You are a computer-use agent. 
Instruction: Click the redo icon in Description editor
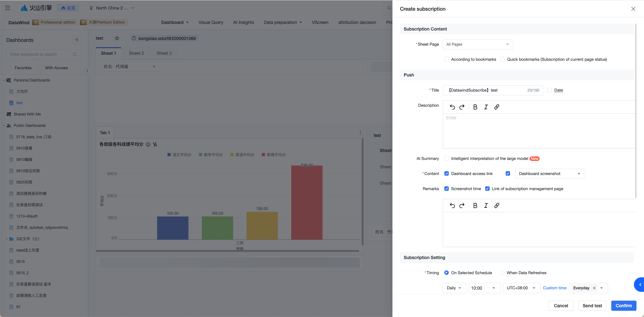point(462,107)
